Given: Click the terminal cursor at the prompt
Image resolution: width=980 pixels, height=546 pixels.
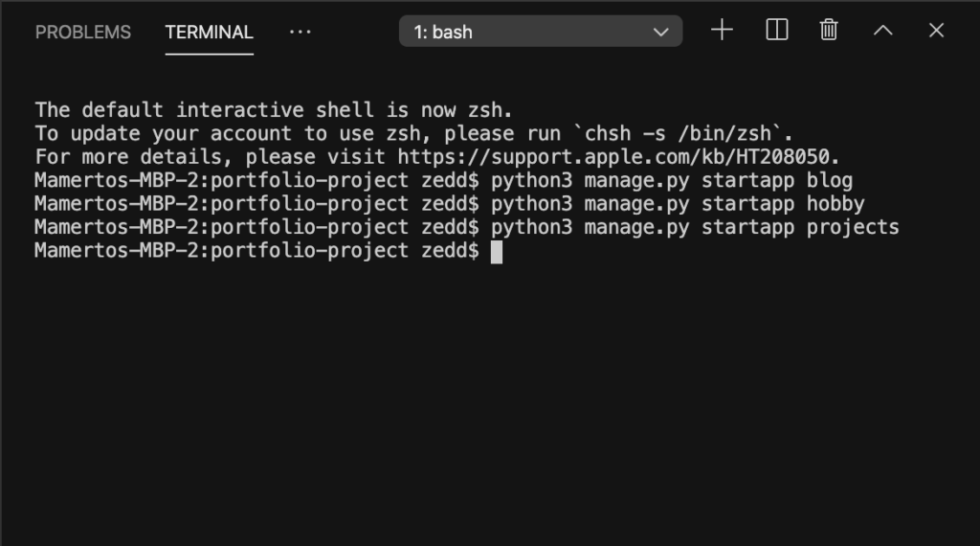Looking at the screenshot, I should (x=497, y=252).
